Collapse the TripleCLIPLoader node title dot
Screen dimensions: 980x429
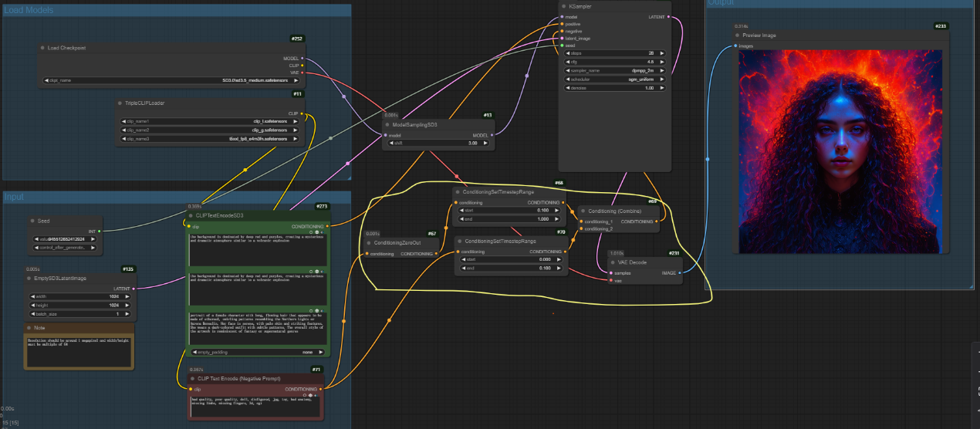coord(120,103)
